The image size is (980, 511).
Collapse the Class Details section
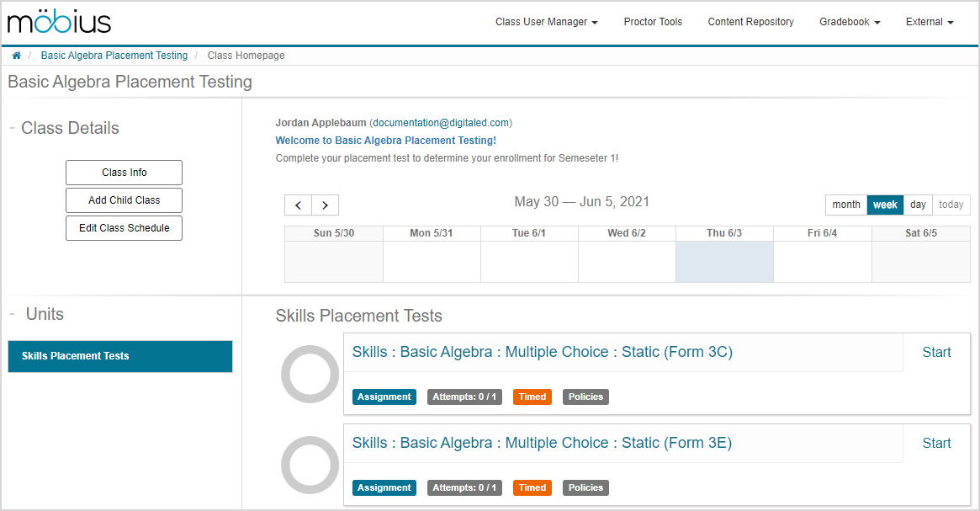coord(13,128)
